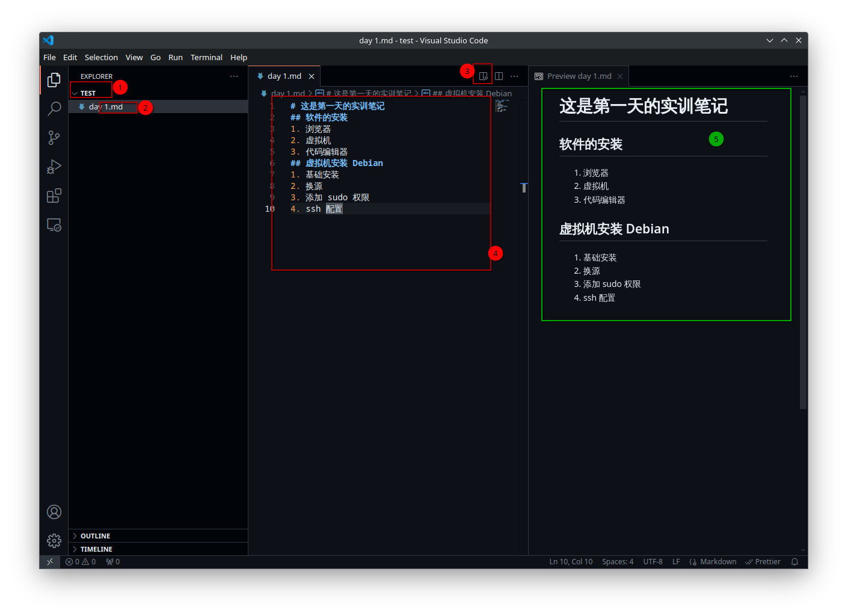Open the Go menu

[x=155, y=57]
